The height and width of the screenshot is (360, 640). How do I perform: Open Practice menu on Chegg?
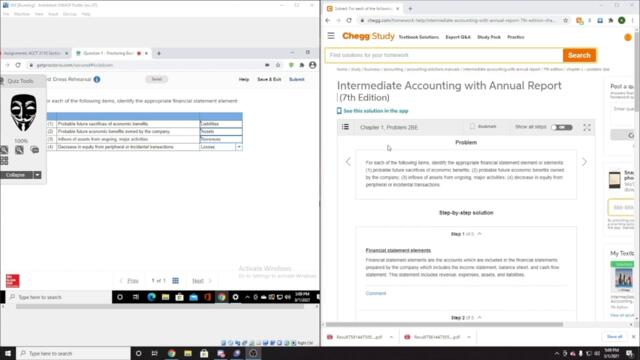click(x=516, y=37)
